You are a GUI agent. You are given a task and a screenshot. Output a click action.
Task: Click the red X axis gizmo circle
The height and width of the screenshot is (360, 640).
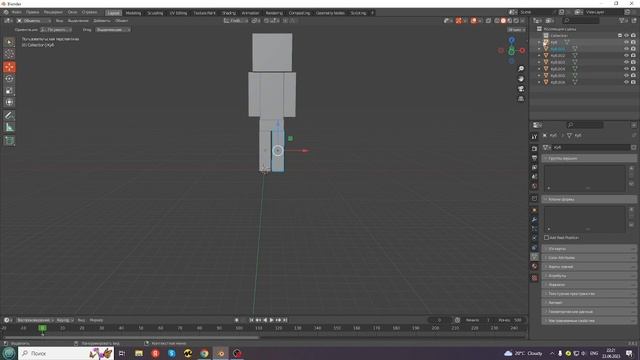coord(522,50)
